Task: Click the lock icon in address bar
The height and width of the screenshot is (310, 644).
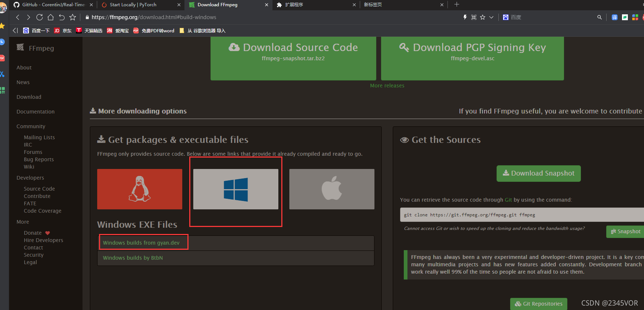Action: click(87, 17)
